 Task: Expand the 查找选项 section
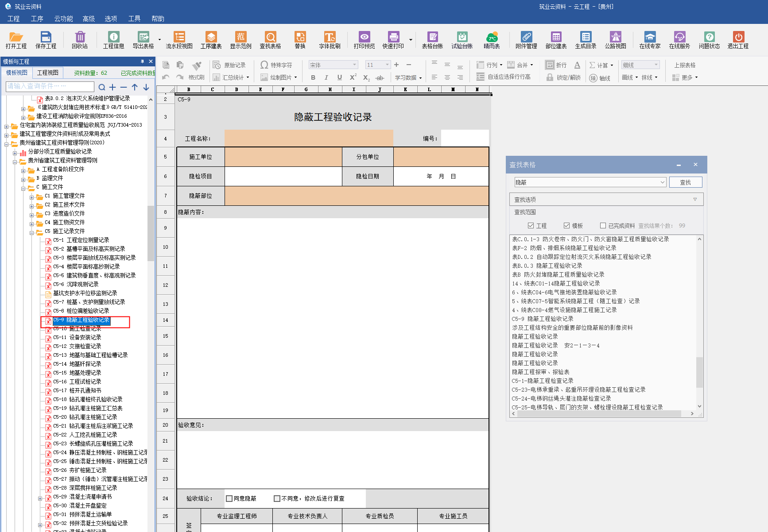(x=606, y=200)
